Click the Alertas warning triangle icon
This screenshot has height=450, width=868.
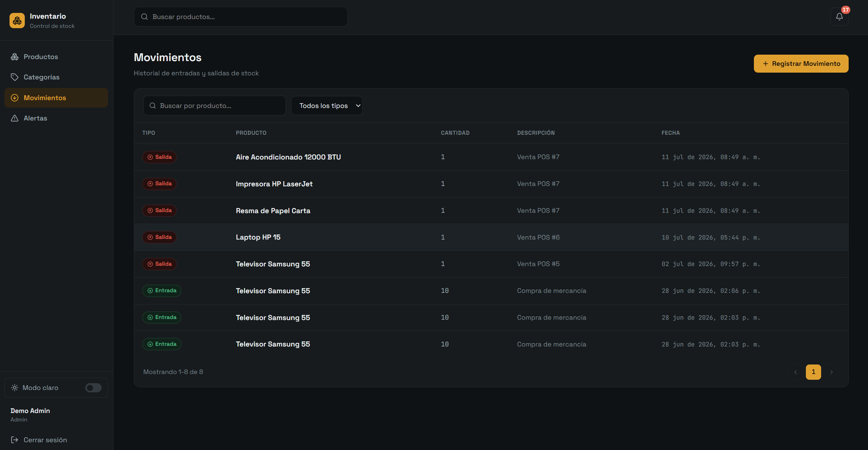tap(15, 118)
